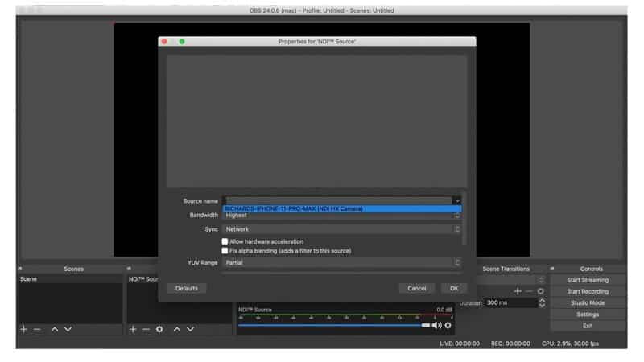Open source properties gear in Sources panel
644x362 pixels.
click(x=159, y=329)
